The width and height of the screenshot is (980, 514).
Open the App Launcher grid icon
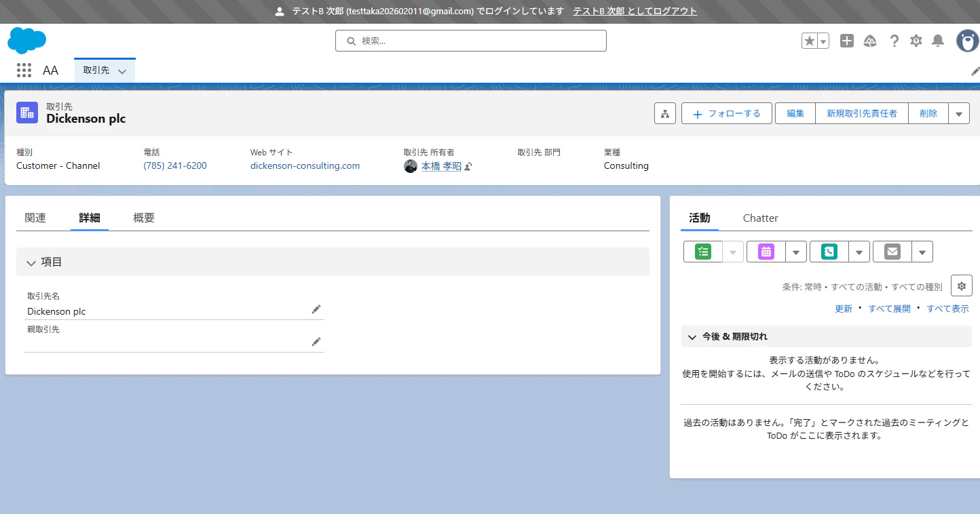[x=24, y=70]
